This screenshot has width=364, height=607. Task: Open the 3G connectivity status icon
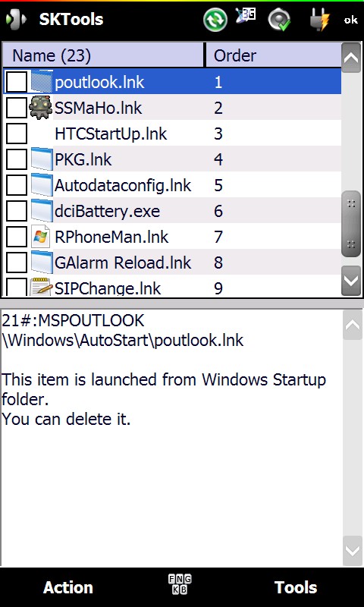246,17
